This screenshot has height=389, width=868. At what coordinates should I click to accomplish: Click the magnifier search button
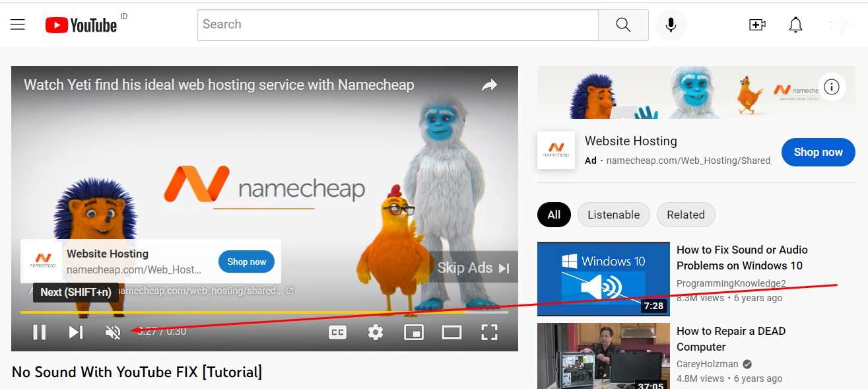[x=623, y=24]
